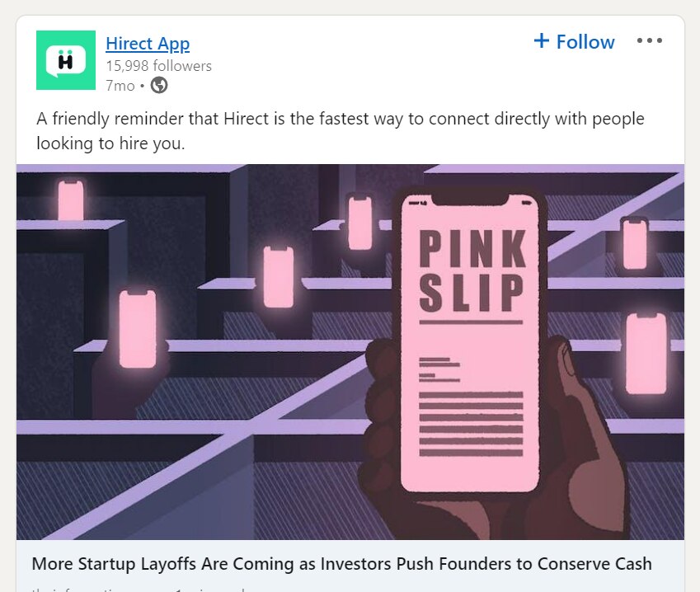Open post options via the three-dot icon
Viewport: 700px width, 592px height.
651,40
